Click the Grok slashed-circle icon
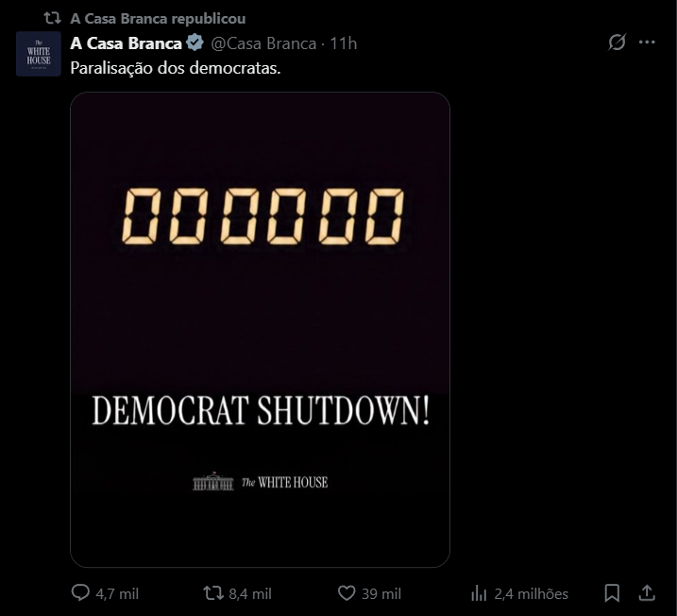 point(618,43)
